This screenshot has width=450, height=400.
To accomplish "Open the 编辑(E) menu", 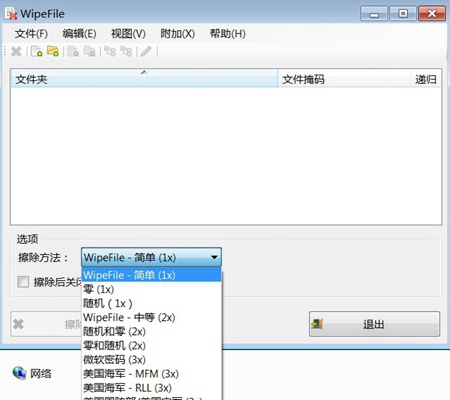I will tap(79, 34).
